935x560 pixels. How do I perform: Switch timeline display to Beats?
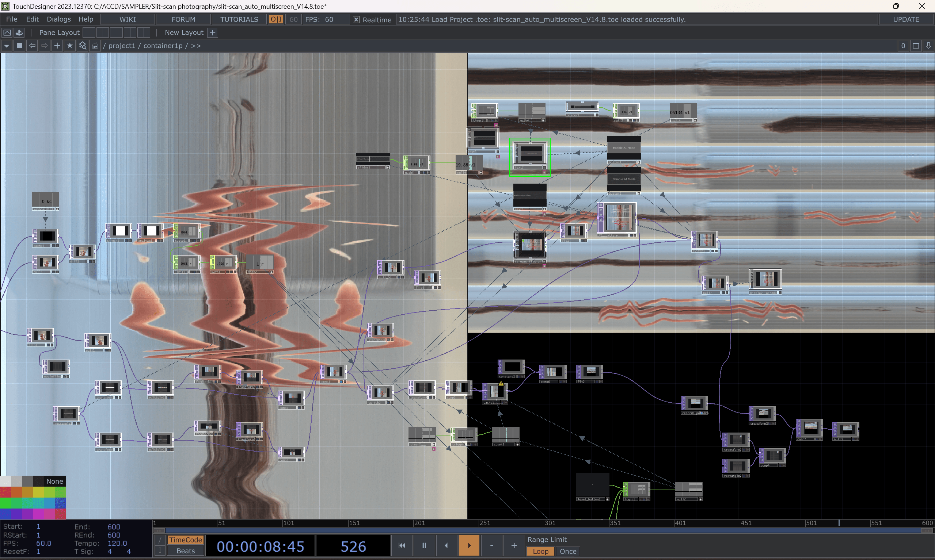pyautogui.click(x=185, y=551)
